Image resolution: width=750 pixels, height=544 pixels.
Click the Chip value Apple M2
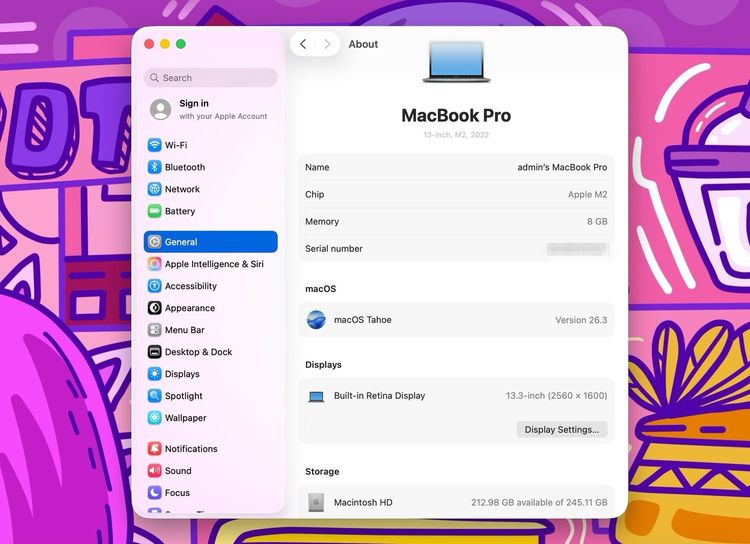point(587,194)
